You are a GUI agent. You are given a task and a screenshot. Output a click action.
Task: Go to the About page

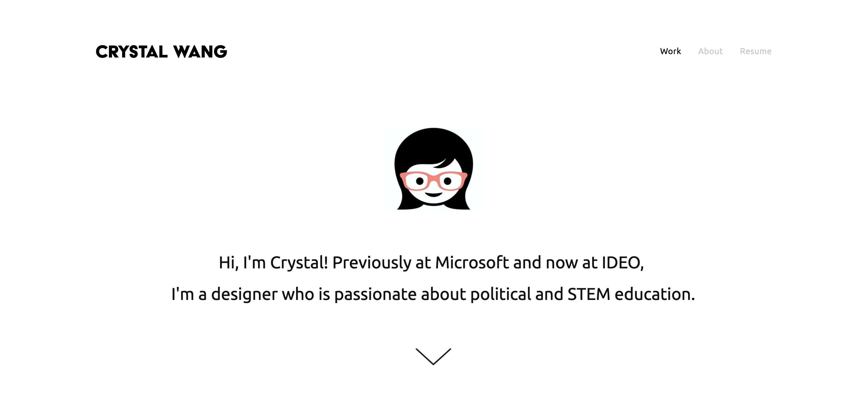[710, 51]
